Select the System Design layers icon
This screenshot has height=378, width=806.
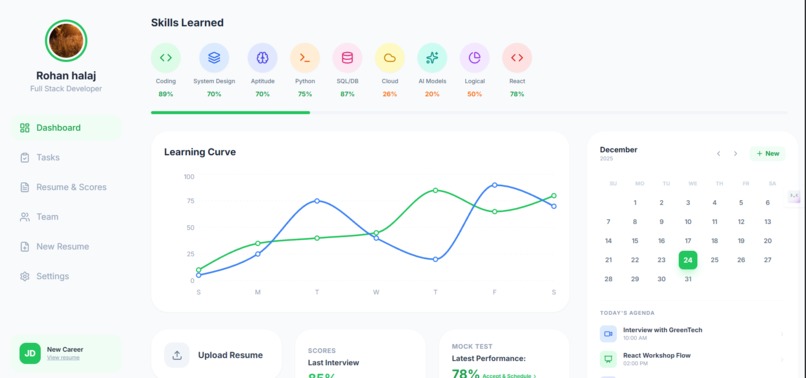tap(214, 58)
